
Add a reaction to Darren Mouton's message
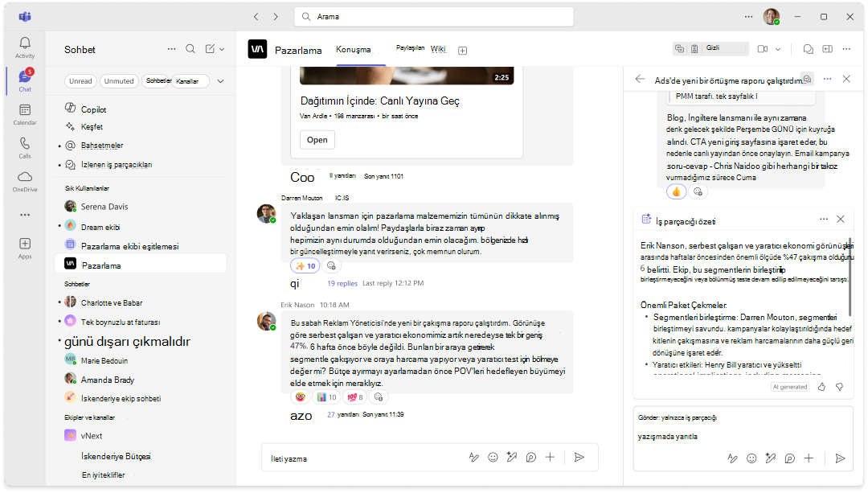(x=331, y=266)
